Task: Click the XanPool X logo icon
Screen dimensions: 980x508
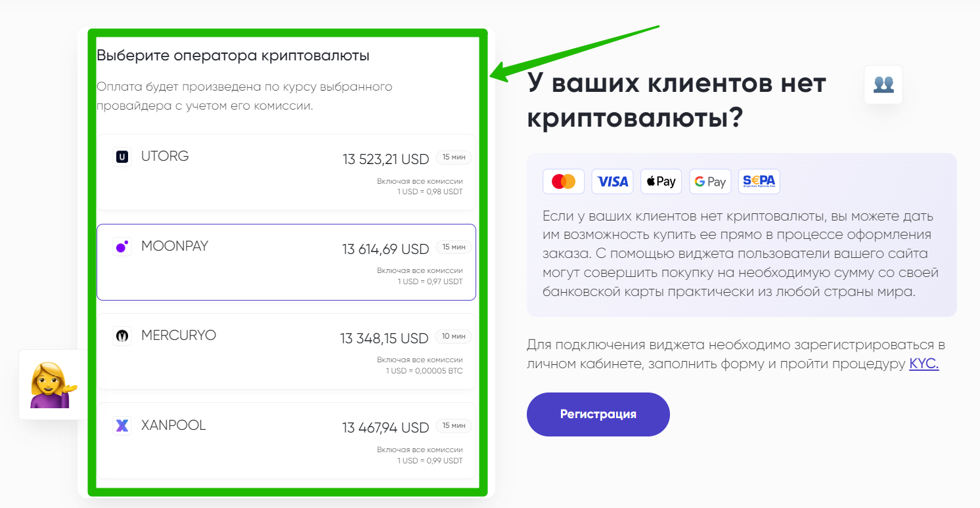Action: [x=122, y=426]
